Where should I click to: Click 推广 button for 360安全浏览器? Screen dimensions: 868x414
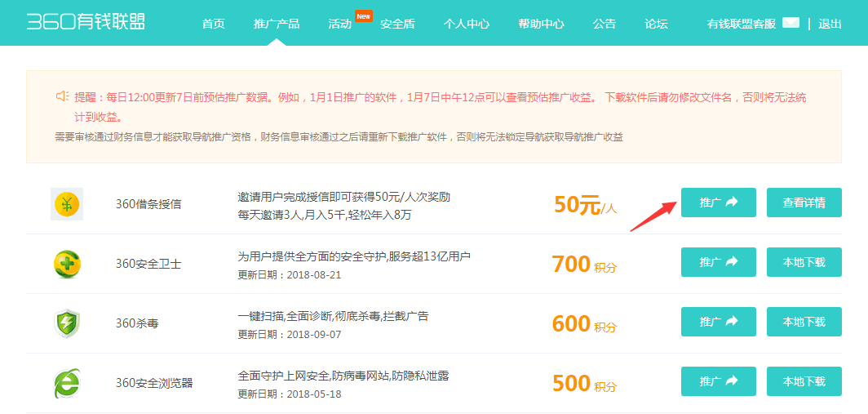(x=718, y=381)
